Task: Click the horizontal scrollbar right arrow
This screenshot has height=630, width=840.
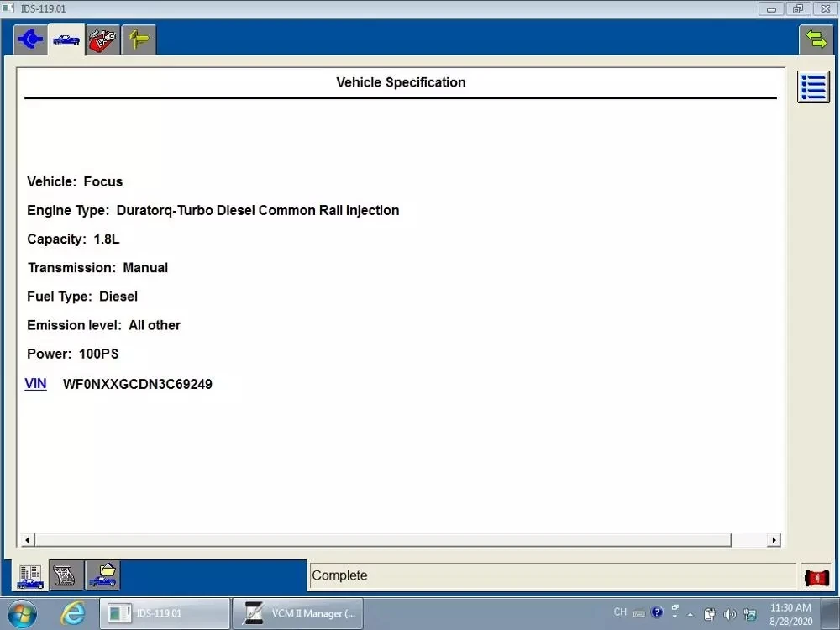Action: click(x=773, y=540)
